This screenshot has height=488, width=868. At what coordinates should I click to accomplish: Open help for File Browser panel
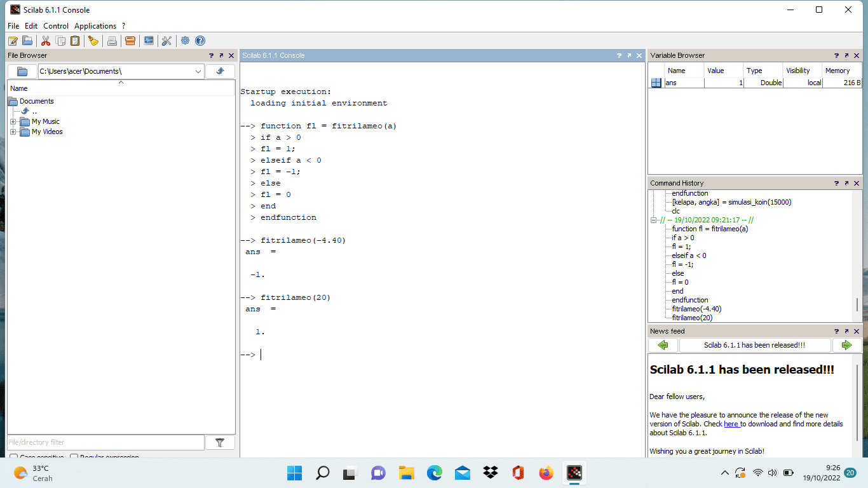pos(212,56)
